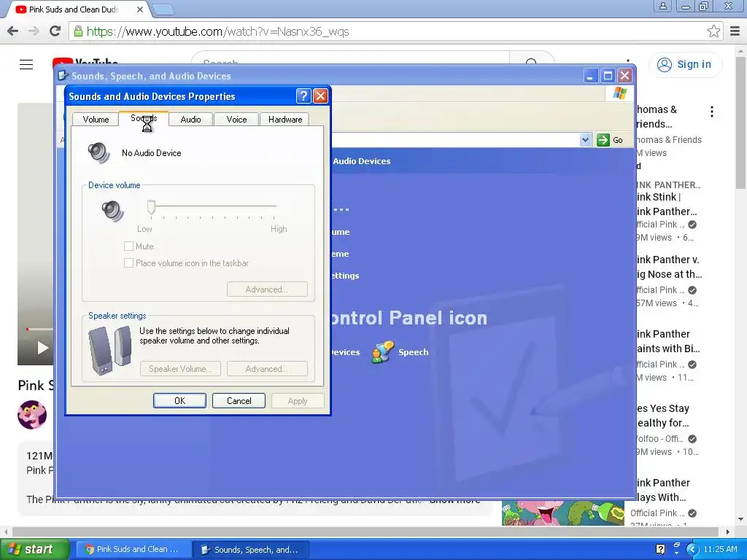The image size is (747, 560).
Task: Open Pink Panther v. Big Nose video
Action: [669, 267]
